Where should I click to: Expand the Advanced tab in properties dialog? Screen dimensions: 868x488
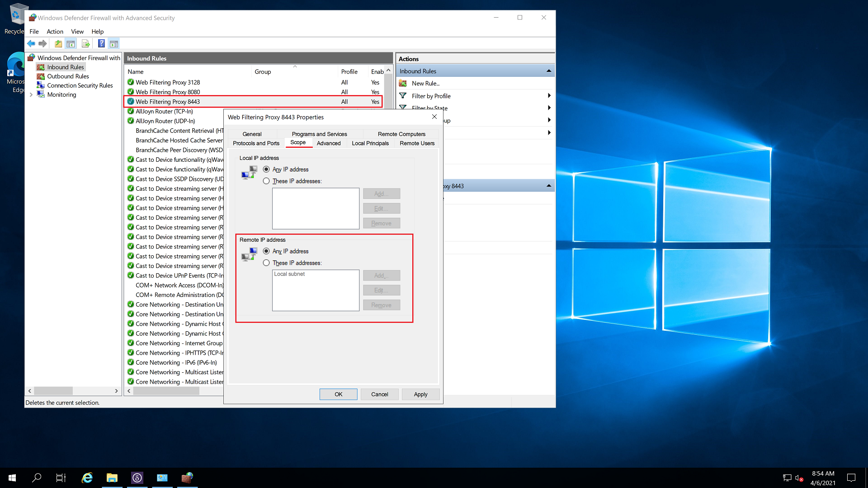(x=329, y=143)
